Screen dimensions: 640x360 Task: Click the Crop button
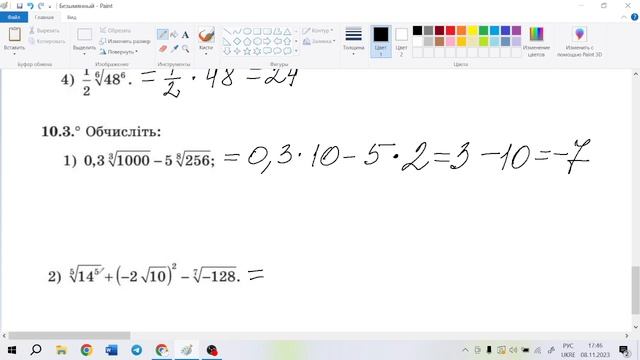point(115,31)
